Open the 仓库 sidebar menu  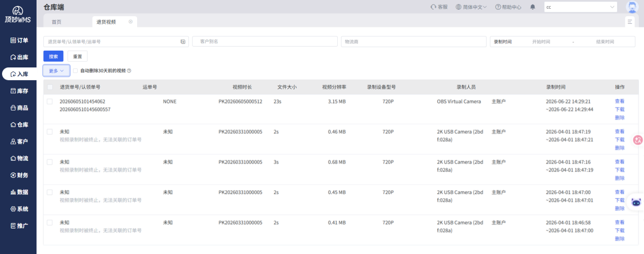pos(19,125)
